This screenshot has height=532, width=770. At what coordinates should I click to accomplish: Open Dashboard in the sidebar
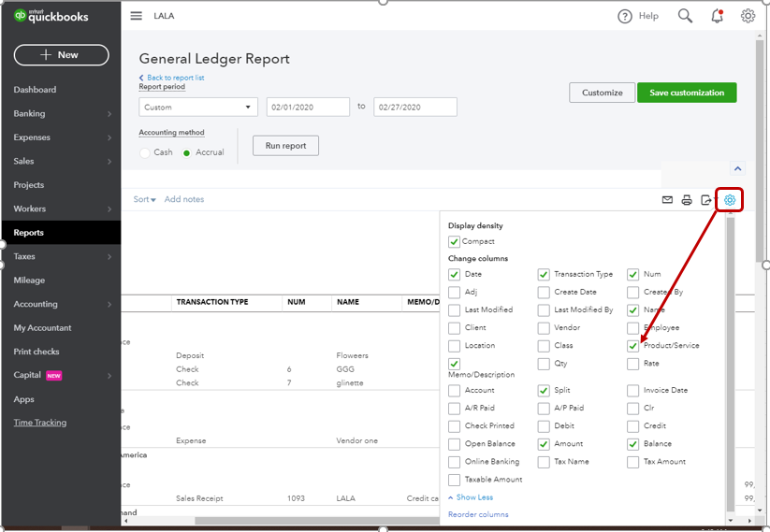(x=35, y=90)
